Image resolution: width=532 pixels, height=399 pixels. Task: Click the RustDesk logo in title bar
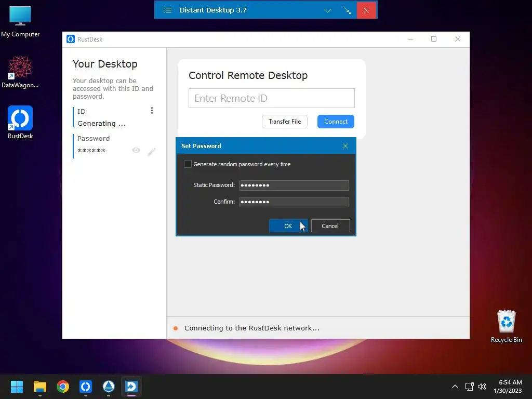(x=71, y=39)
